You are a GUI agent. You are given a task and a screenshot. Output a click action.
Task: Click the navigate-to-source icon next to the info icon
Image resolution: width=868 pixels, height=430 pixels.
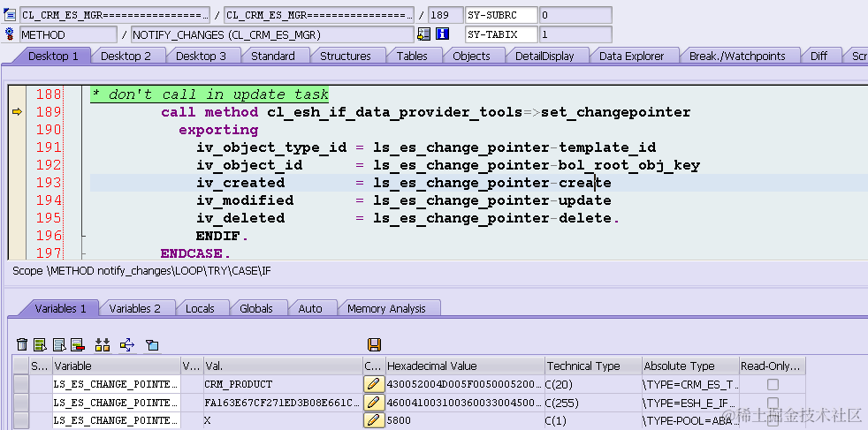(x=423, y=34)
